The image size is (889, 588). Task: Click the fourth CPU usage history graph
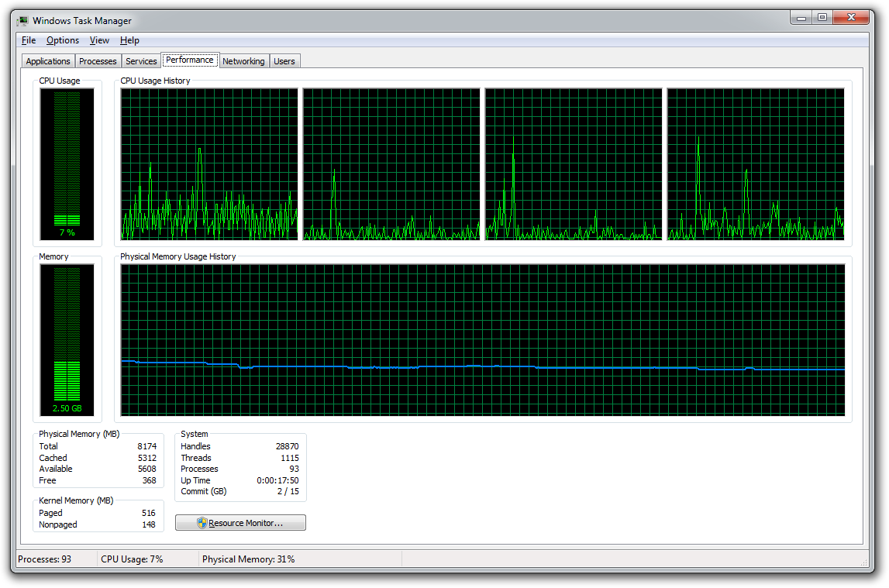pos(756,164)
